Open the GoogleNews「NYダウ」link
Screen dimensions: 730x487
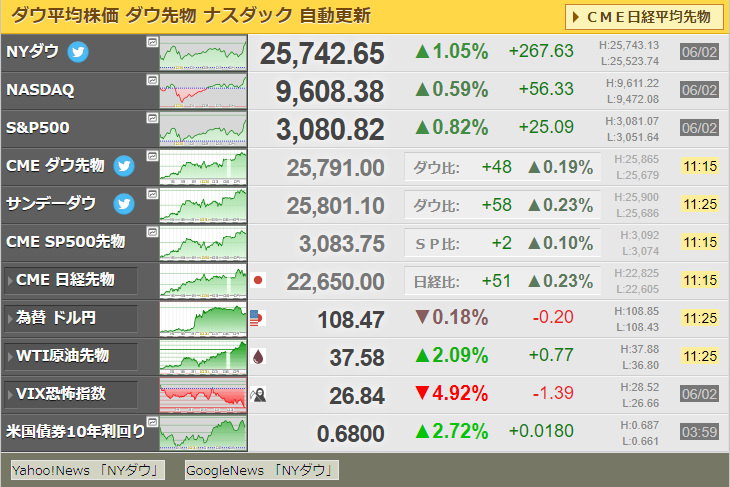pos(262,470)
